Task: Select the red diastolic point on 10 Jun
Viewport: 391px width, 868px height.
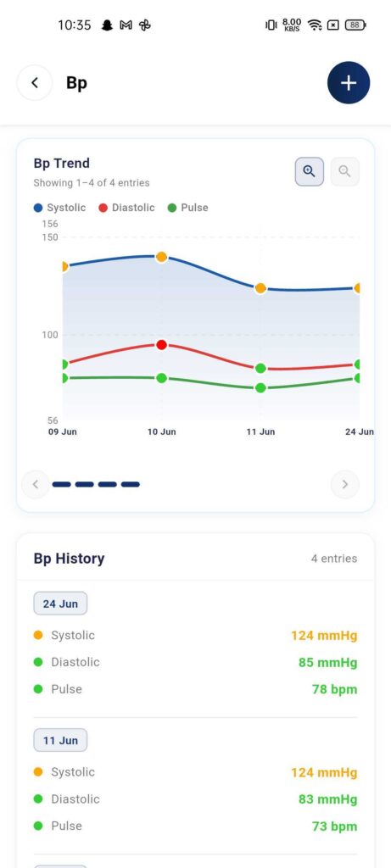Action: (162, 345)
